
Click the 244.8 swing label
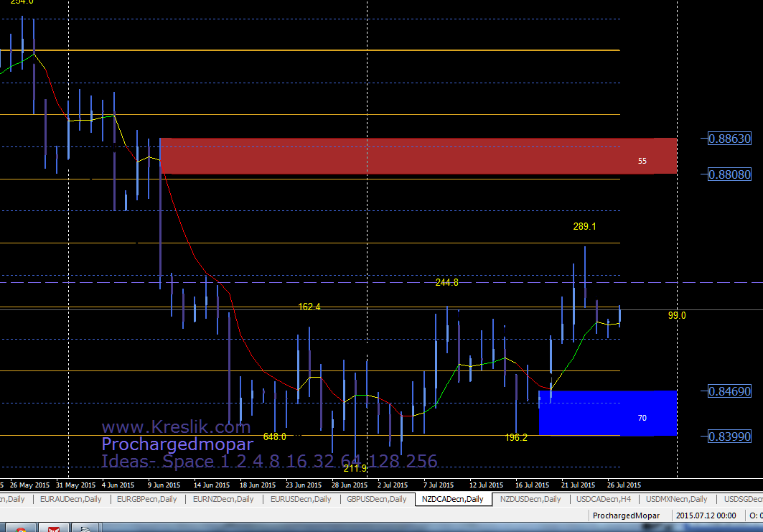click(x=446, y=282)
